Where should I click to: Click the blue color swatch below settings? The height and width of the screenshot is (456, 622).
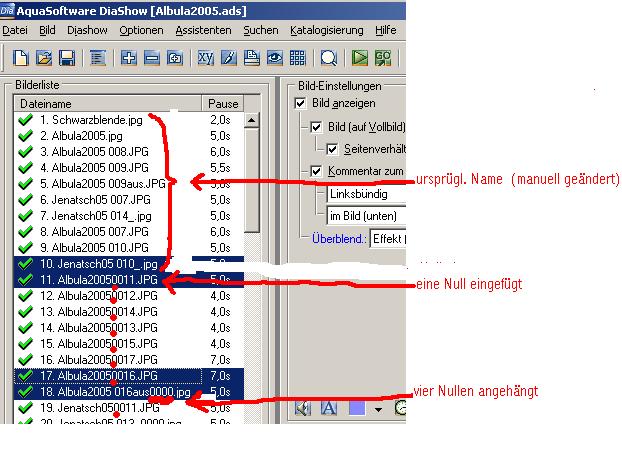[356, 408]
